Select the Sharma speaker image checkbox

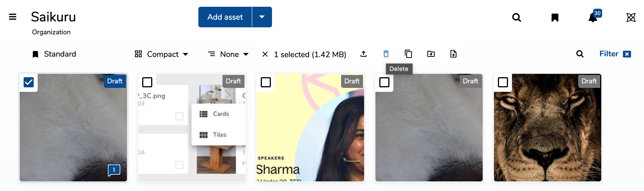266,82
